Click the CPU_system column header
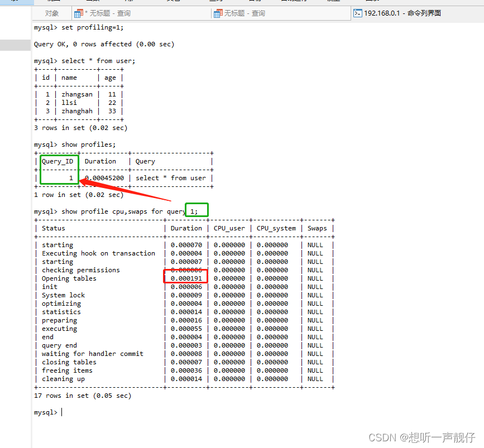The height and width of the screenshot is (448, 484). [x=276, y=228]
